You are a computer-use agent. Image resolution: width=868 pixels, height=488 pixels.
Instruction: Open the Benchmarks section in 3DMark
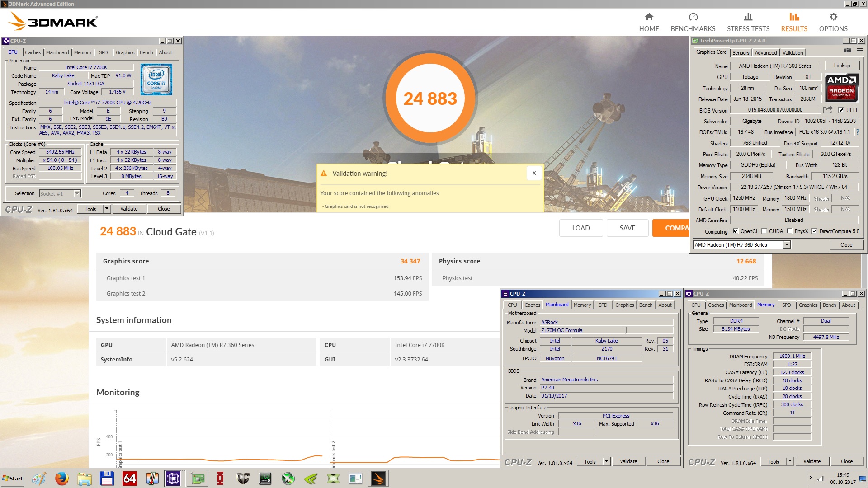pyautogui.click(x=693, y=22)
